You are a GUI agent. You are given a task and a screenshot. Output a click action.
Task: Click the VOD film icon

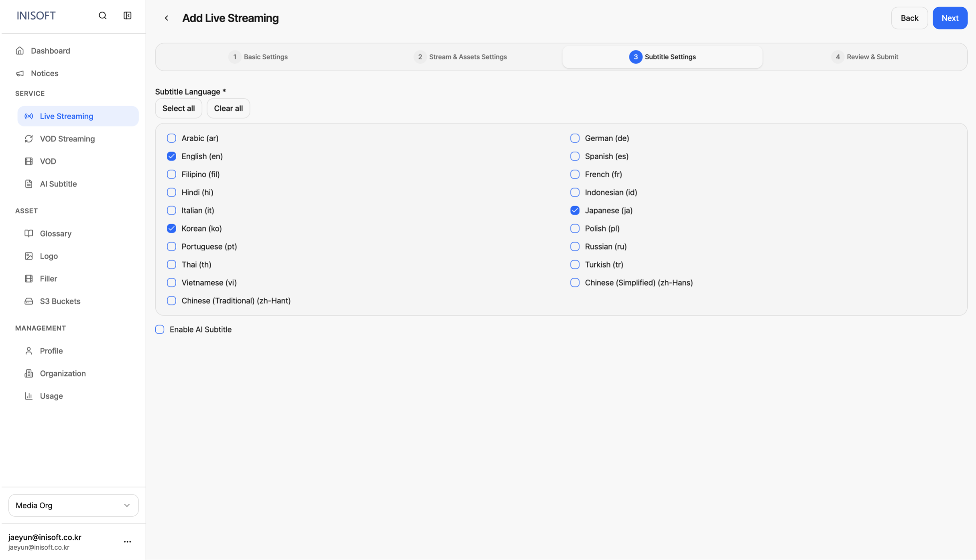coord(28,161)
